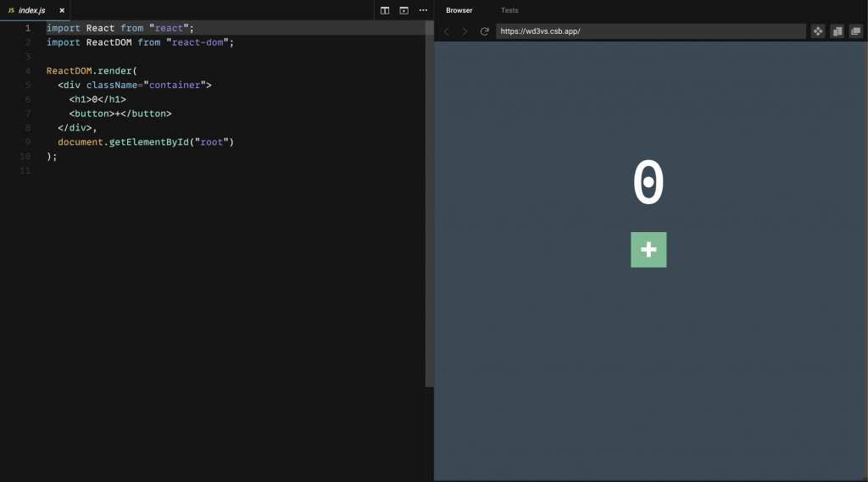Click the "react-dom" import string
This screenshot has width=868, height=482.
(x=198, y=42)
